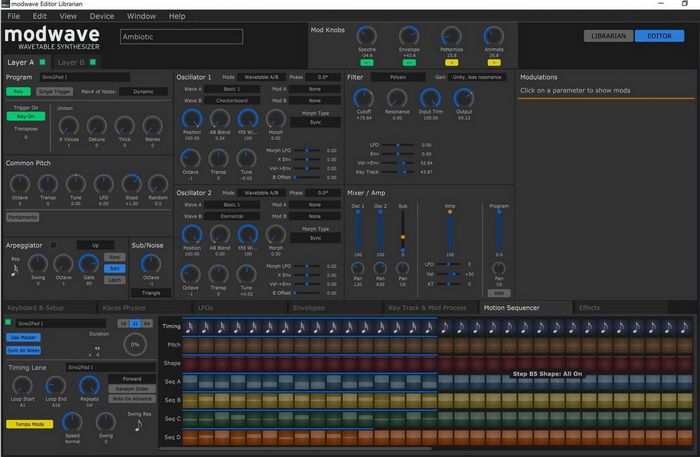The height and width of the screenshot is (457, 700).
Task: Toggle Arpeggiator Latch button
Action: pos(115,280)
